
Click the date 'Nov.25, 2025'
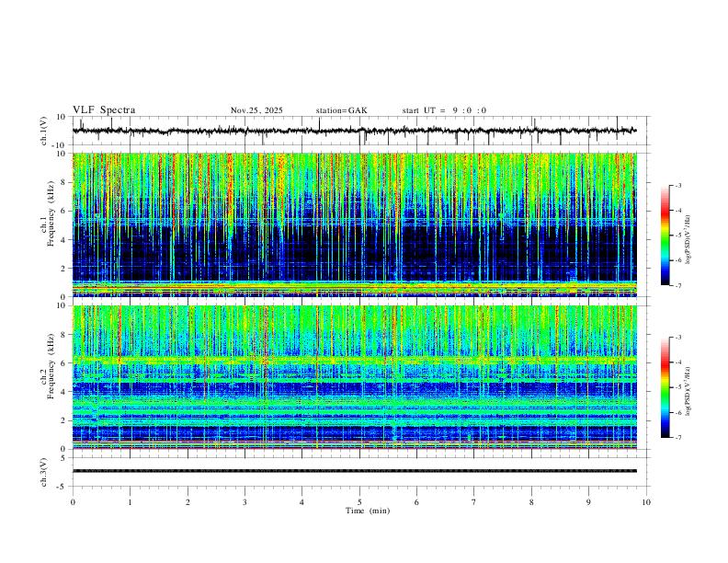tap(256, 110)
